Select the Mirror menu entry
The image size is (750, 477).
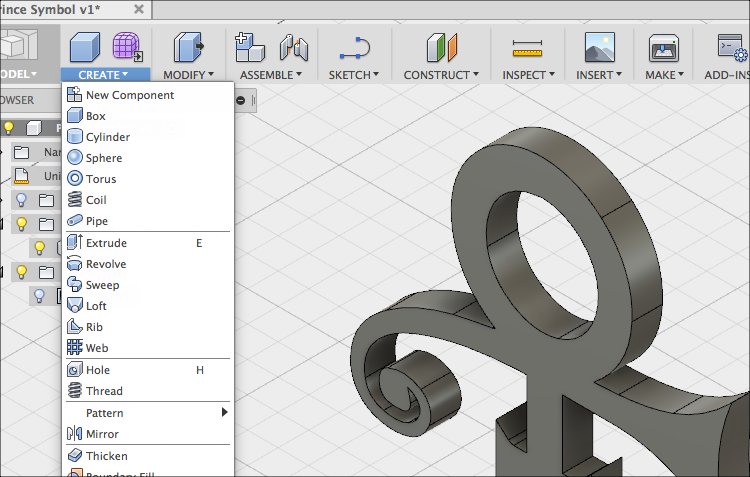102,434
